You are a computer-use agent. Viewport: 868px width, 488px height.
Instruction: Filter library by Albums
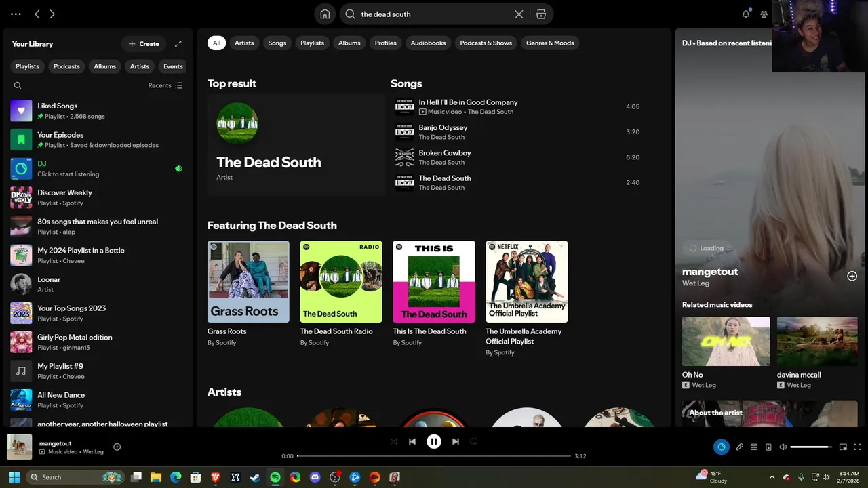[104, 66]
